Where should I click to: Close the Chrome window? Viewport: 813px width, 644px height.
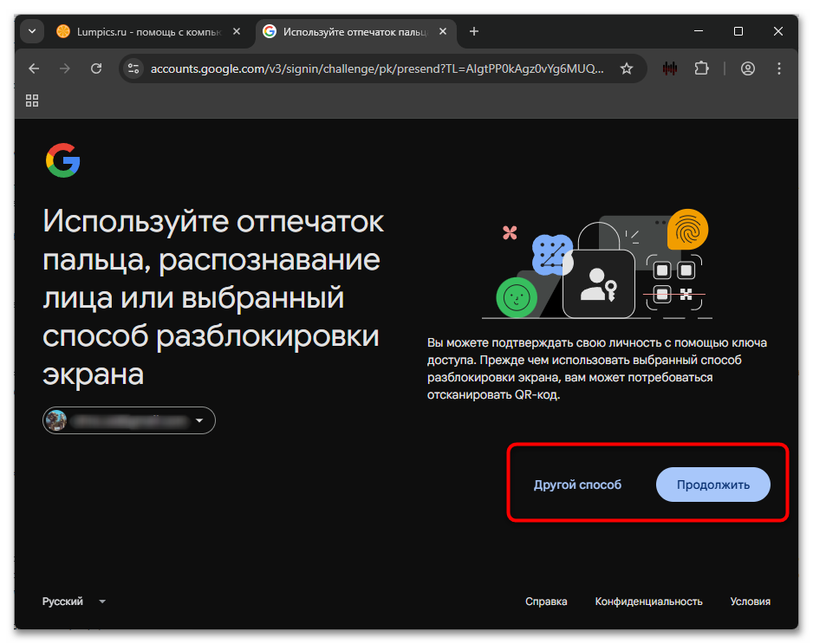coord(777,31)
